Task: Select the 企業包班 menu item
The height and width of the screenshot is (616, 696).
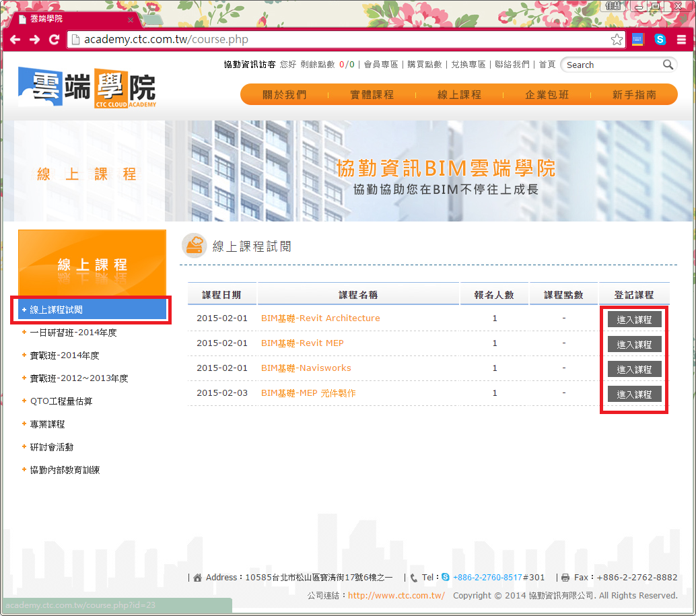Action: pyautogui.click(x=547, y=95)
